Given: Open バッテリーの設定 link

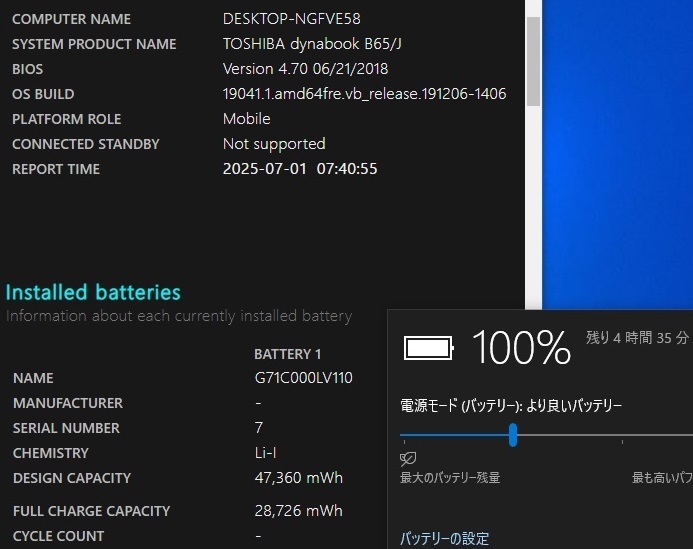Looking at the screenshot, I should pyautogui.click(x=444, y=538).
